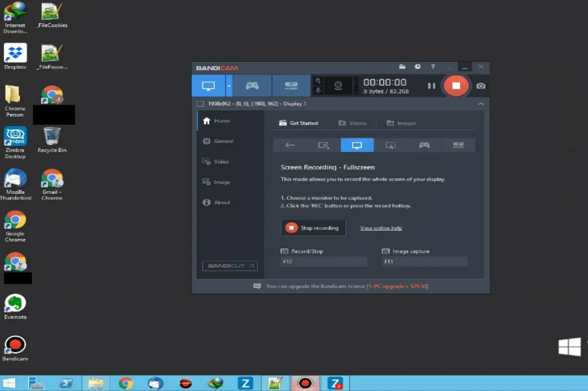The height and width of the screenshot is (391, 588).
Task: Launch PowerShell from the taskbar
Action: click(66, 383)
